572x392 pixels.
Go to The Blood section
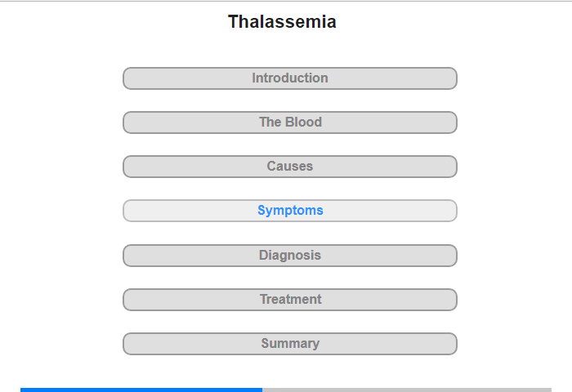coord(290,122)
